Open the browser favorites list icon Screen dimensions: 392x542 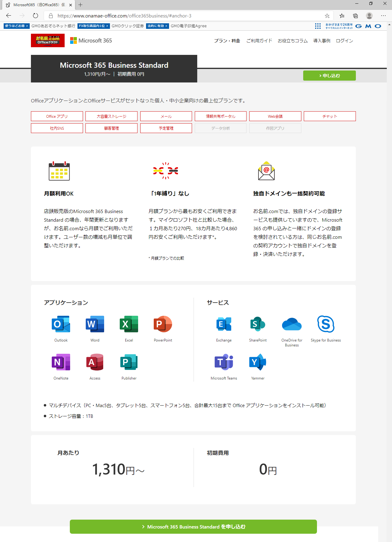[342, 16]
